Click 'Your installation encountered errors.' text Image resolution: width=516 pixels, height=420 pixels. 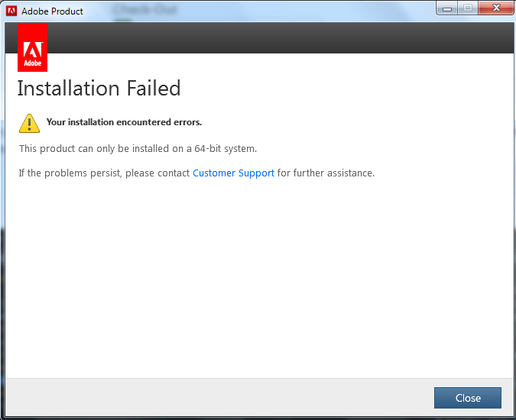[x=124, y=122]
